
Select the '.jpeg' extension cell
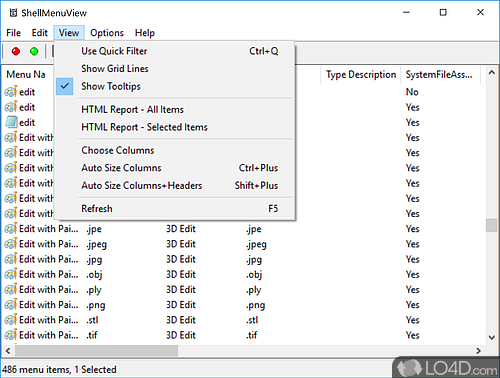coord(96,244)
